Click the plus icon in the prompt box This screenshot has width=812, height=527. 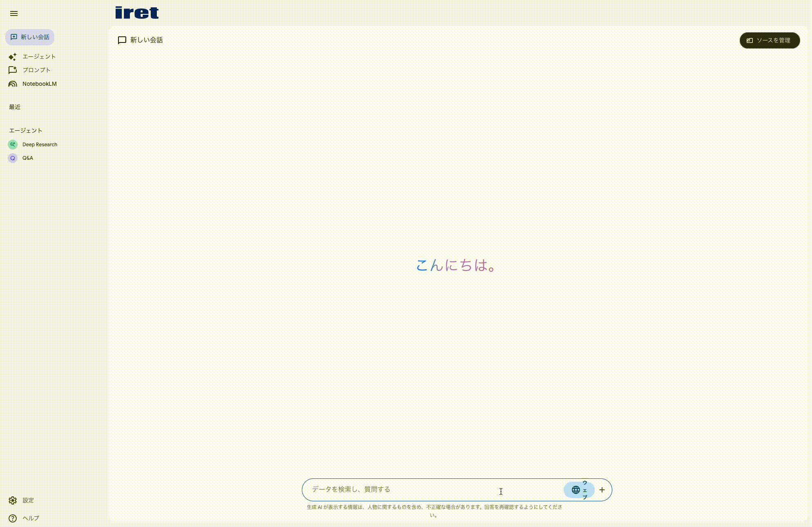pos(602,490)
